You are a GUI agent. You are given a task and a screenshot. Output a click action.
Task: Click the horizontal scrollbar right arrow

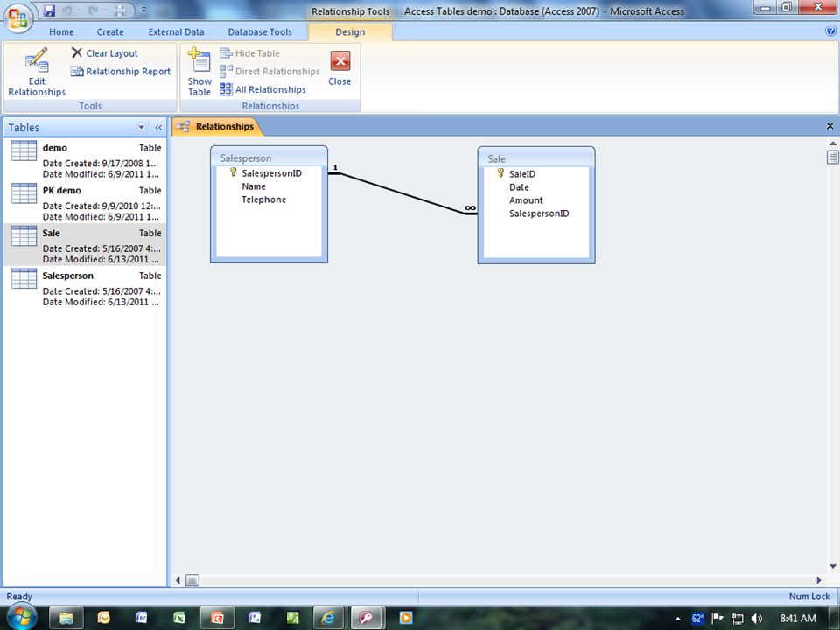[x=819, y=580]
